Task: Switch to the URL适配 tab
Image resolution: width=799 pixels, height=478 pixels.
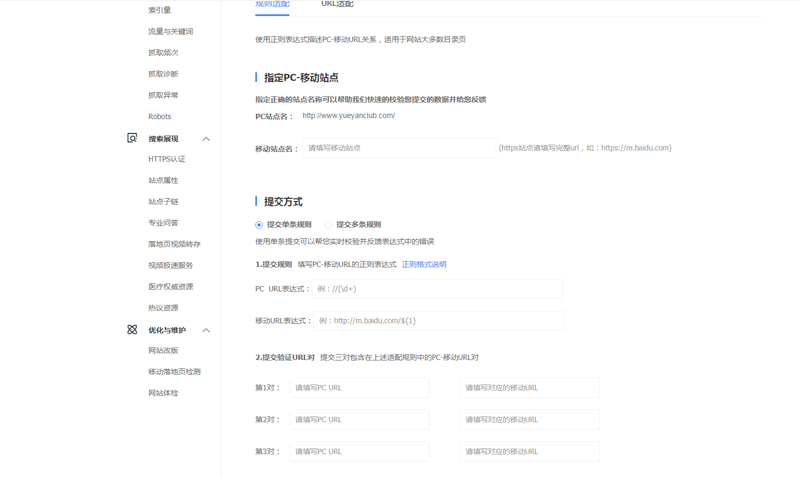Action: (337, 5)
